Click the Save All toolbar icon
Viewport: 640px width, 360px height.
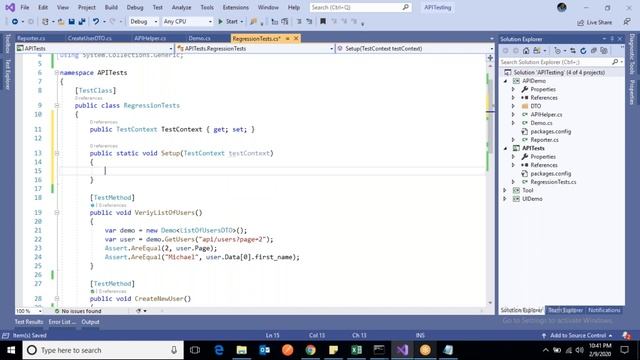pyautogui.click(x=82, y=22)
